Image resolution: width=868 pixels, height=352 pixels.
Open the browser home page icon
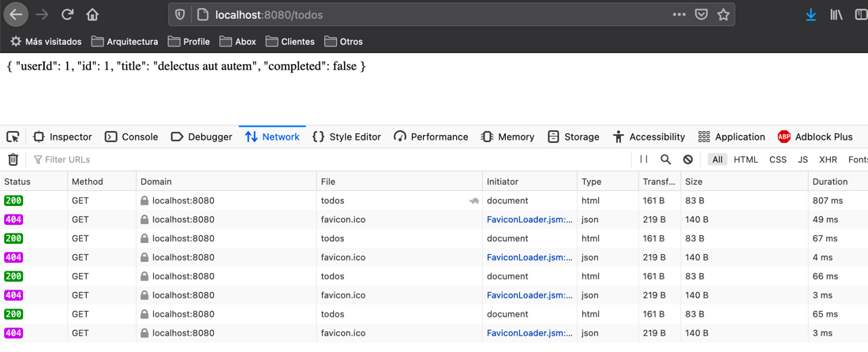click(x=92, y=15)
